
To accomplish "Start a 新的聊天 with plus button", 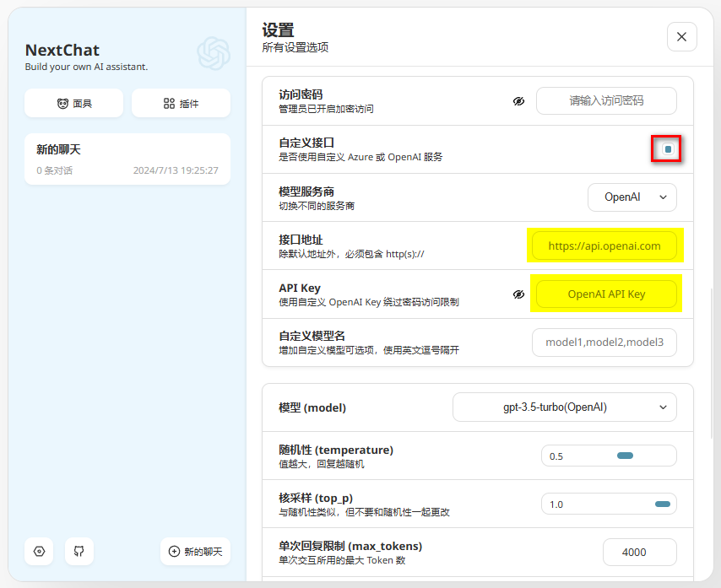I will (x=195, y=551).
